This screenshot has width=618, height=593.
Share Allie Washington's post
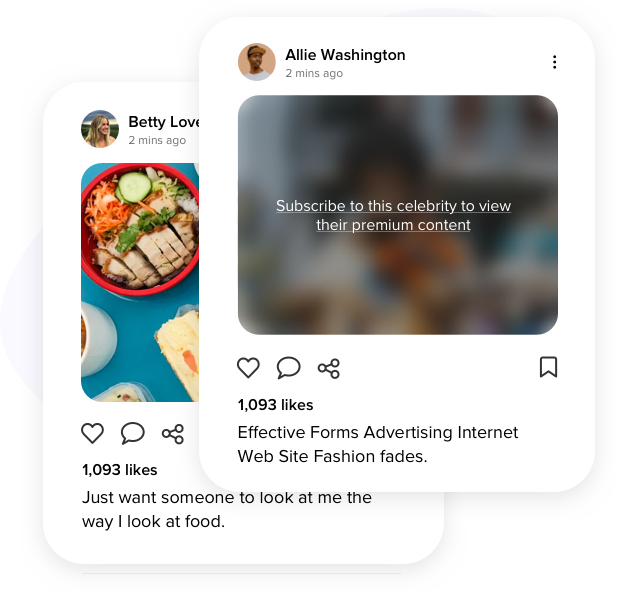[x=329, y=369]
